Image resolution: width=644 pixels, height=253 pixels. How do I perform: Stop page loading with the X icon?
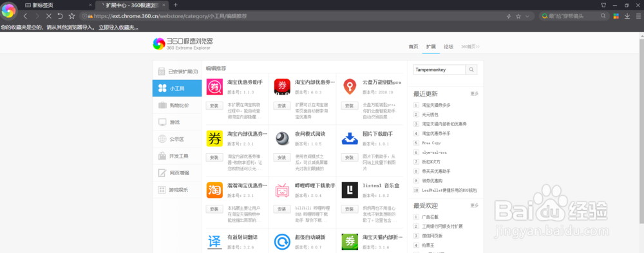click(48, 16)
